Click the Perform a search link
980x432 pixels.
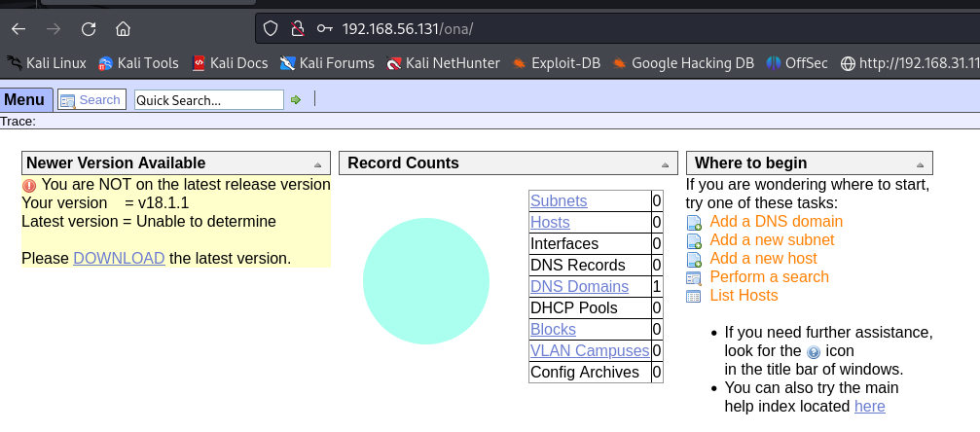point(770,277)
